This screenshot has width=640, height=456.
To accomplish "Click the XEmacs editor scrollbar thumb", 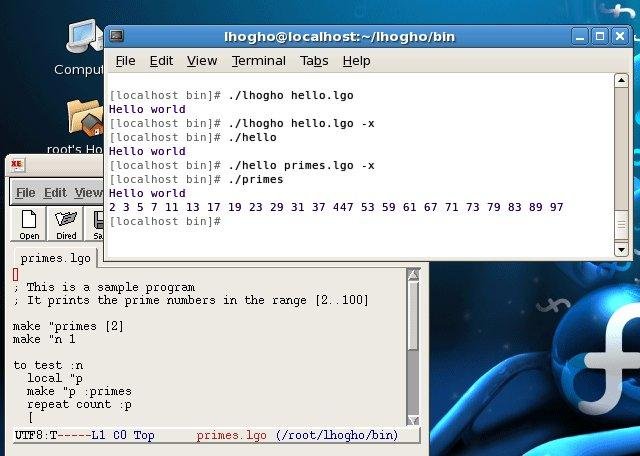I will point(413,315).
